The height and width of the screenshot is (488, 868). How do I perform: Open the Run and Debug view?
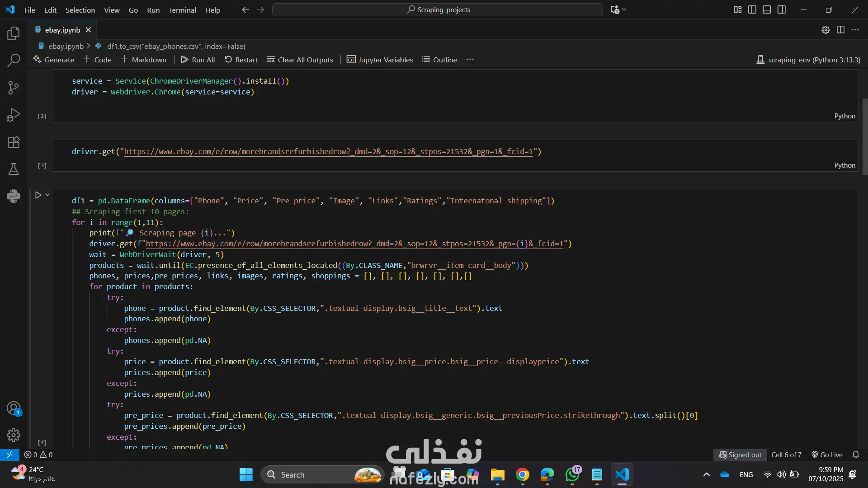[x=14, y=115]
